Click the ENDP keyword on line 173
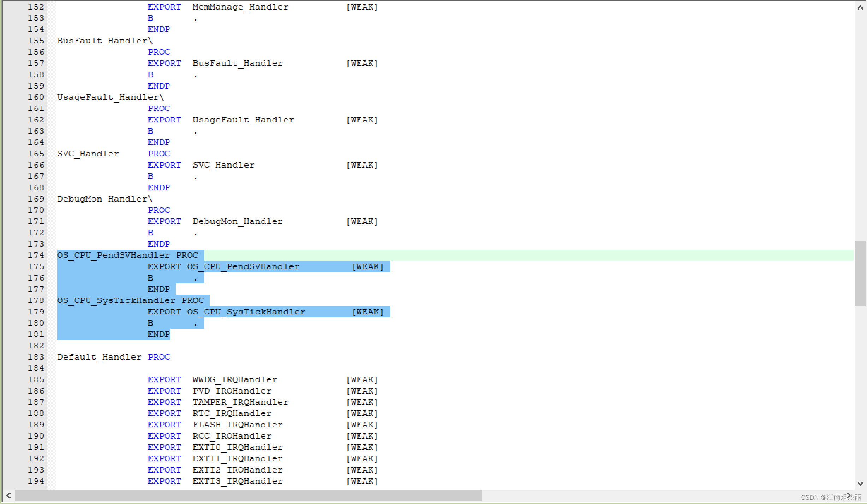The width and height of the screenshot is (867, 504). 159,244
